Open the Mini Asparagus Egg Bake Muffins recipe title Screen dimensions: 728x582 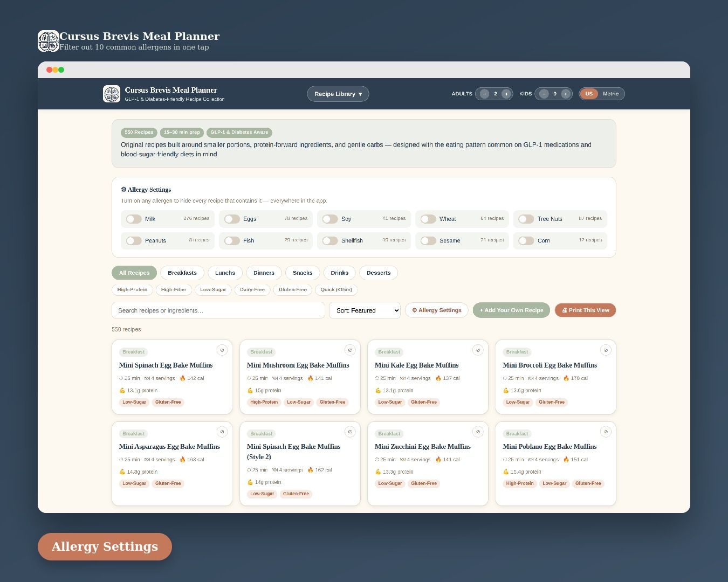click(169, 447)
